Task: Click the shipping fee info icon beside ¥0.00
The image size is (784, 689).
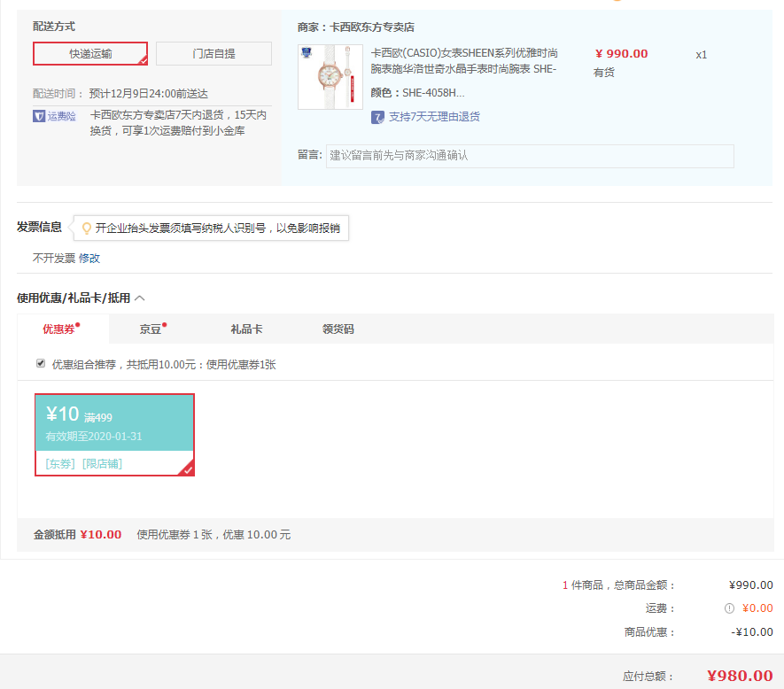Action: [729, 608]
